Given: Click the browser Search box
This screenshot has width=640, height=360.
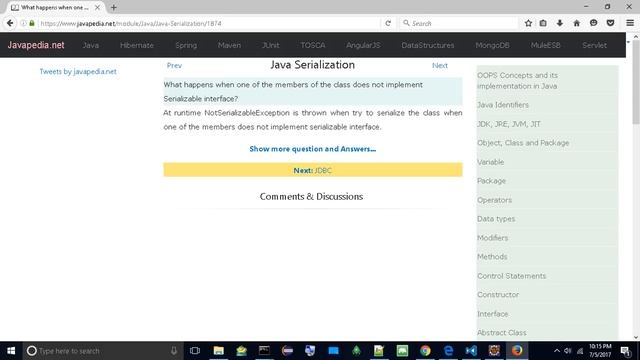Looking at the screenshot, I should pyautogui.click(x=459, y=23).
